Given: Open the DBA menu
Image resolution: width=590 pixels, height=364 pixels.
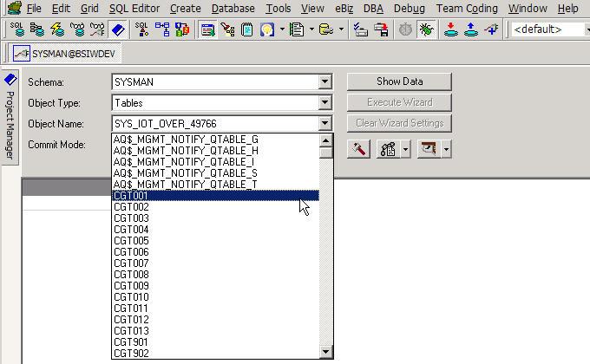Looking at the screenshot, I should [373, 9].
